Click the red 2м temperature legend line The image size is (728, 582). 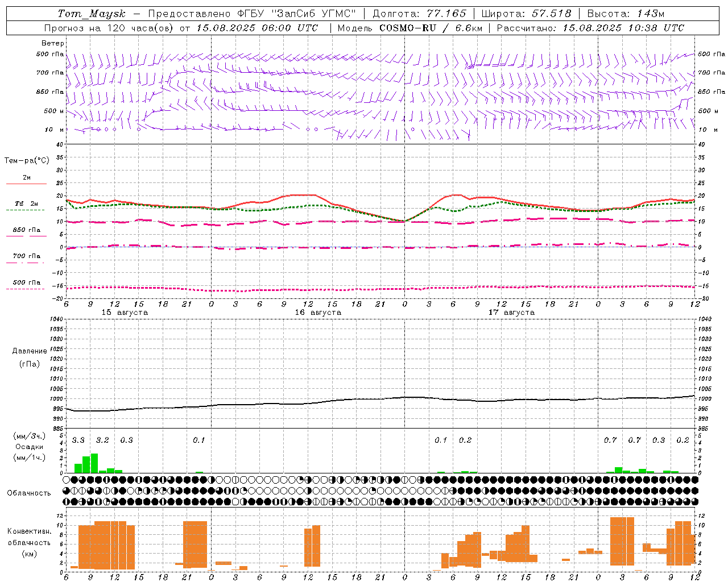pyautogui.click(x=26, y=184)
